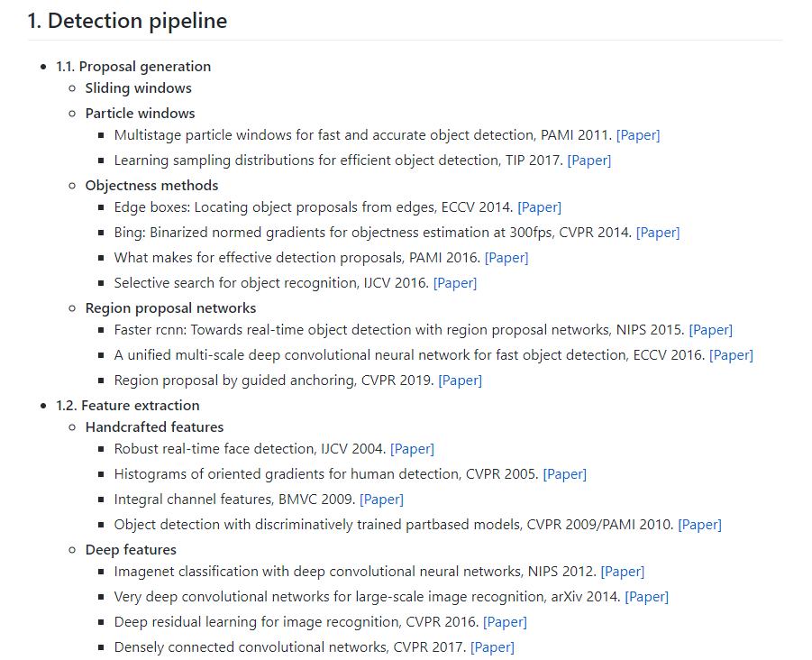Open the Bing binarized normed gradients paper
Image resolution: width=812 pixels, height=660 pixels.
658,233
